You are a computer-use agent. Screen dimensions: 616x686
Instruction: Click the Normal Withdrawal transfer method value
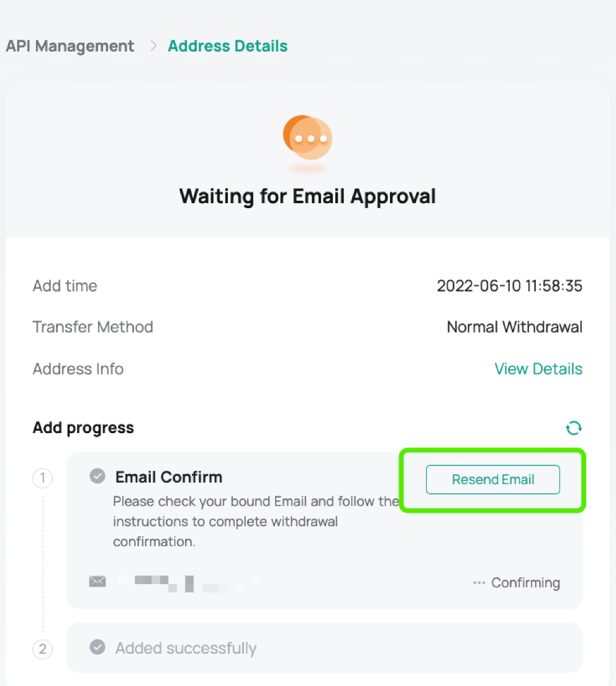point(515,327)
